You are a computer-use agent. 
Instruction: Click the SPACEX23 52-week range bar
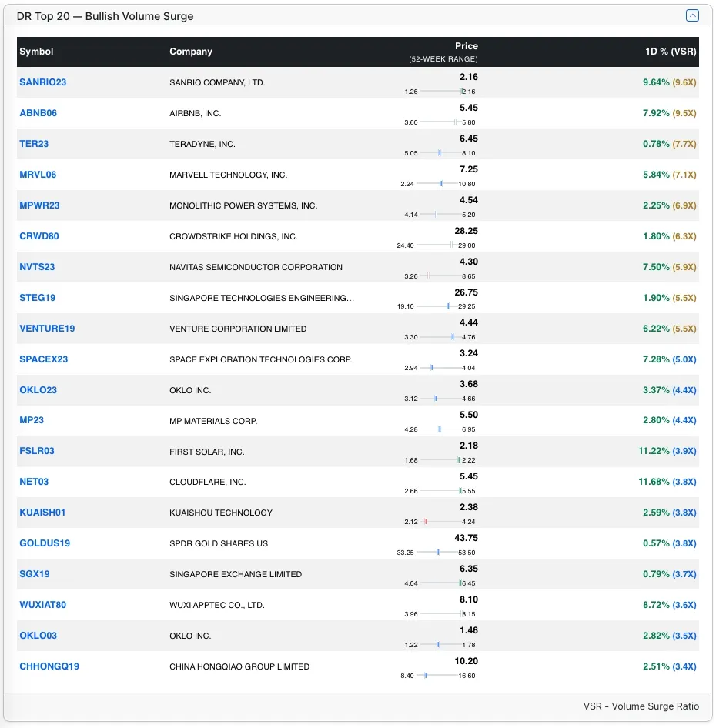point(440,368)
